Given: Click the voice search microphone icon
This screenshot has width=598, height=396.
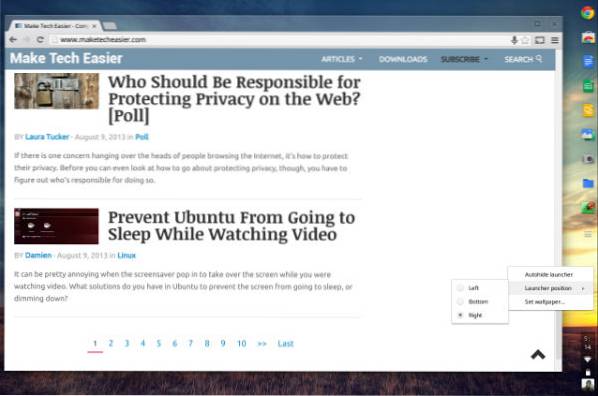Looking at the screenshot, I should coord(514,40).
